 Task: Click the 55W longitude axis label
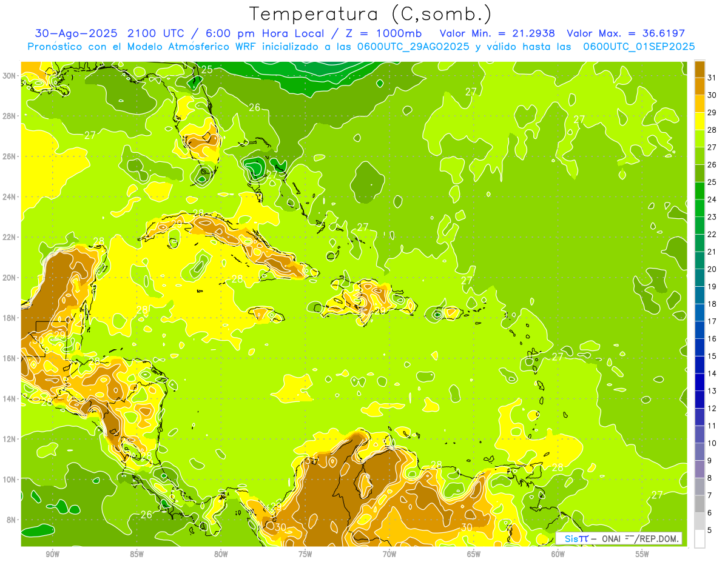[642, 555]
